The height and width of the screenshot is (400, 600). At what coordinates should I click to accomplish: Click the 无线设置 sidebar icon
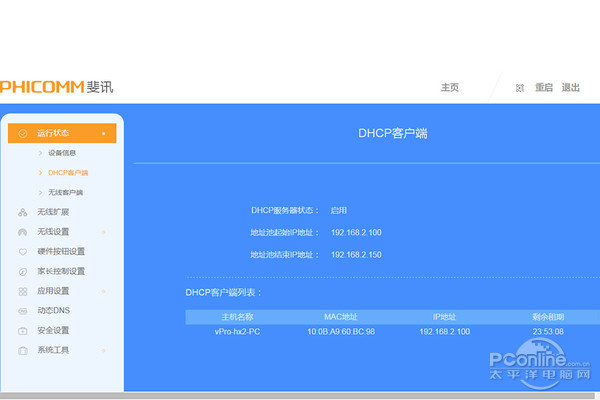coord(23,232)
